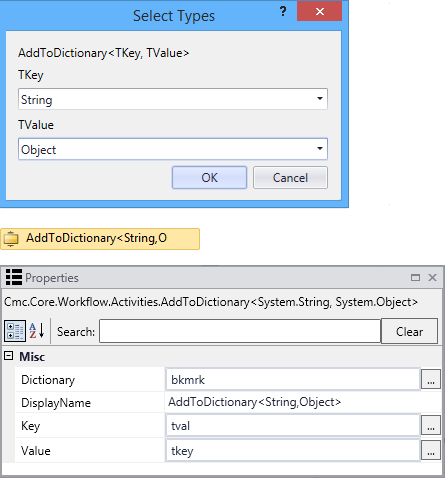Click the TValue label in dialog
Screen dimensions: 446x478
[36, 125]
